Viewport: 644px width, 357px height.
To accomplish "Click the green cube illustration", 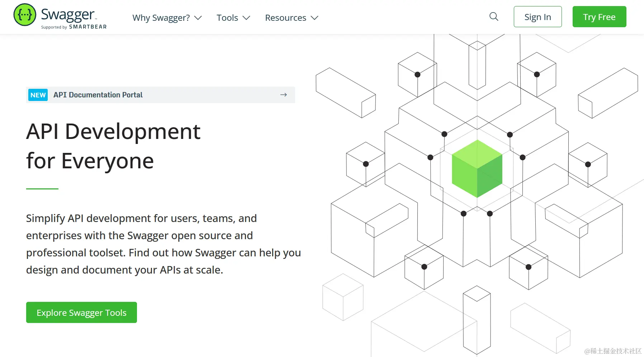I will pyautogui.click(x=477, y=169).
